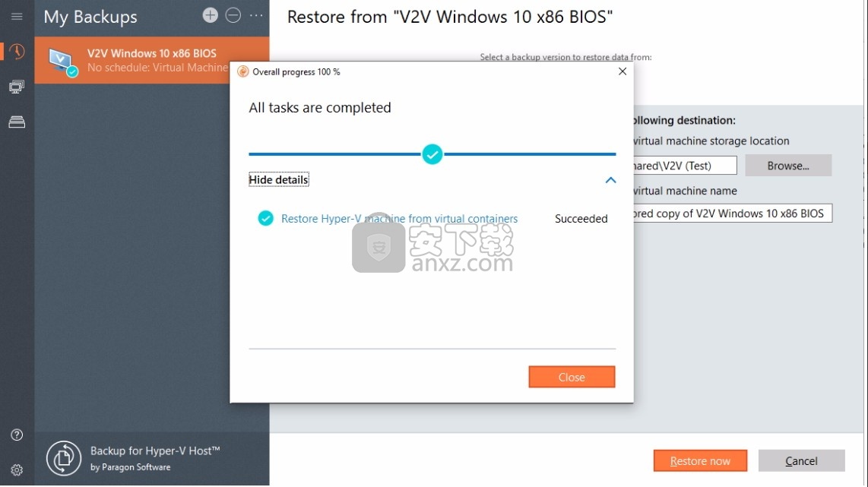Remove backup with the minus icon
Viewport: 868px width, 487px height.
233,15
